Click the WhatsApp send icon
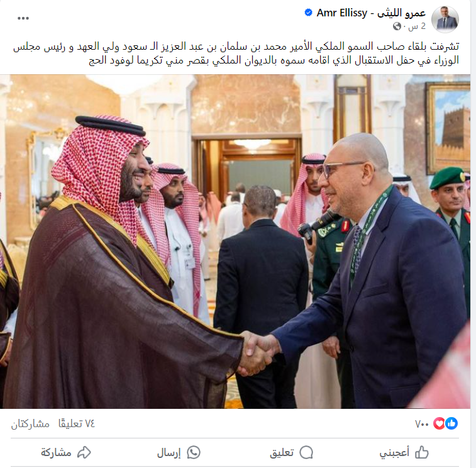The height and width of the screenshot is (468, 476). click(194, 452)
